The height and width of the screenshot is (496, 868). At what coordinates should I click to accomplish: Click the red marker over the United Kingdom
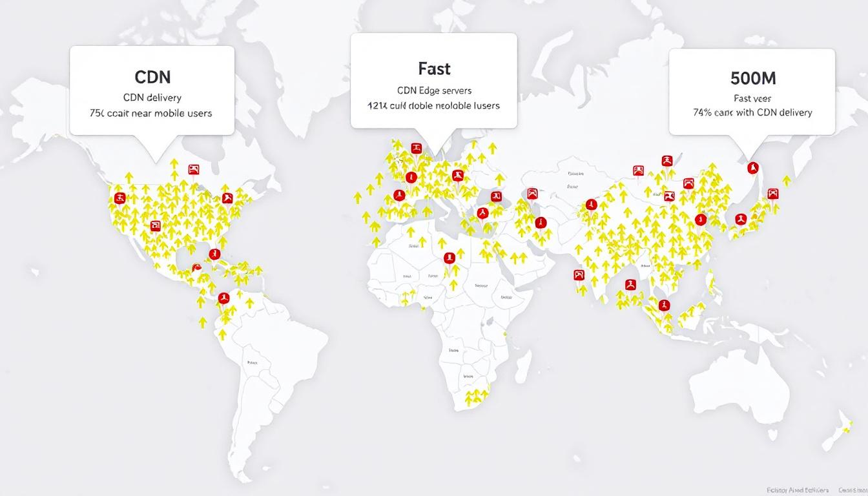pos(399,195)
